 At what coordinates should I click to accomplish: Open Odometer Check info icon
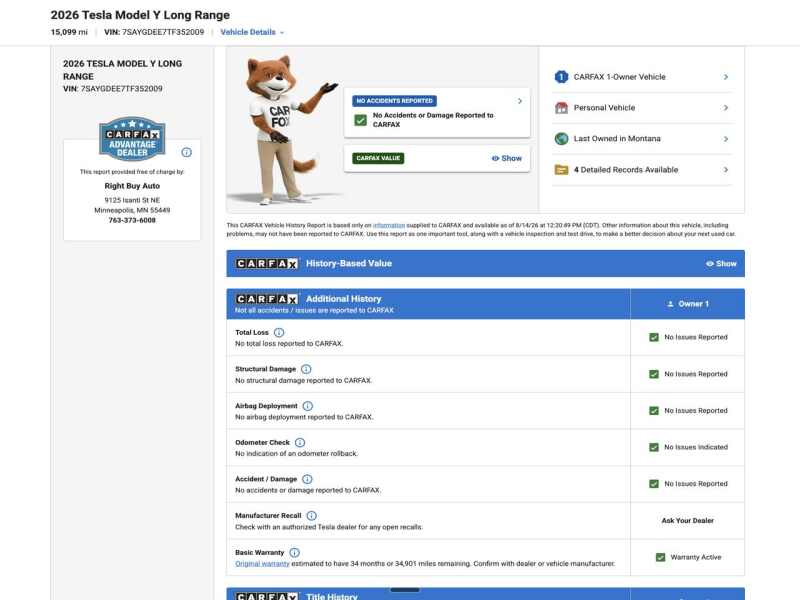pyautogui.click(x=300, y=442)
